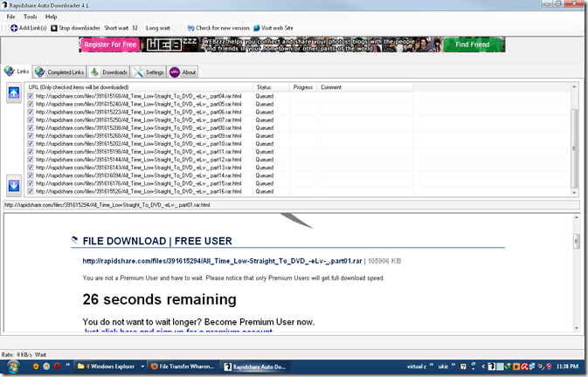
Task: Click Queued status of part09 row
Action: click(265, 136)
